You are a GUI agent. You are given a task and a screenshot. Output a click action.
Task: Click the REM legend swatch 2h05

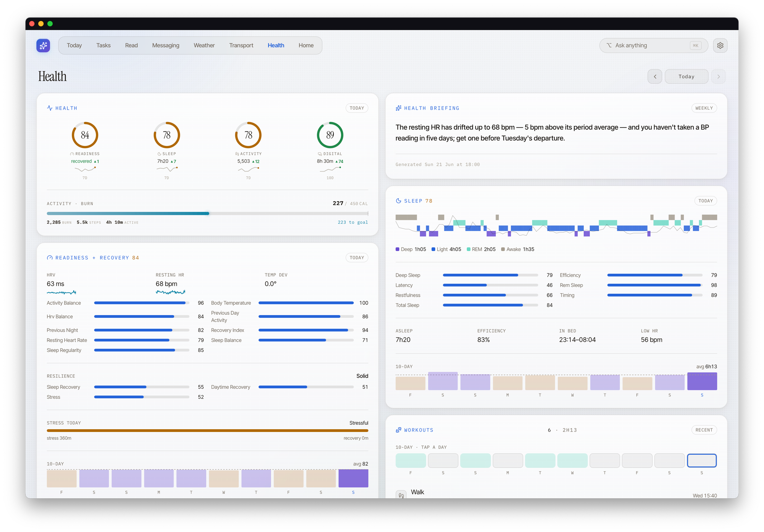pos(468,249)
